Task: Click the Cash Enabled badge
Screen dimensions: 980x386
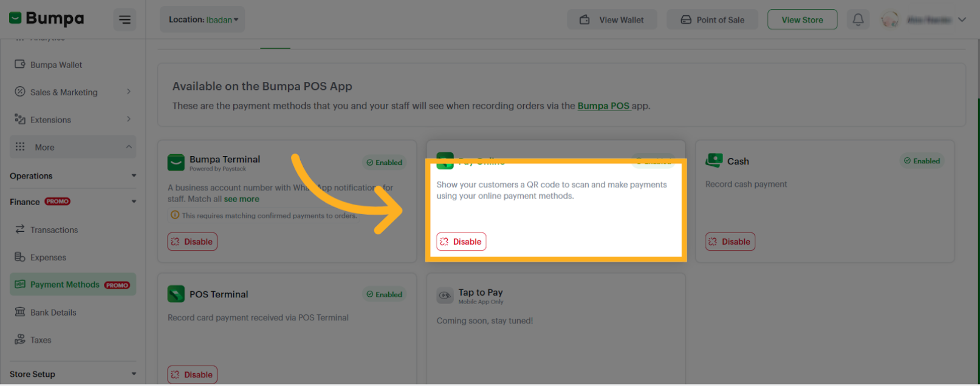Action: (922, 161)
